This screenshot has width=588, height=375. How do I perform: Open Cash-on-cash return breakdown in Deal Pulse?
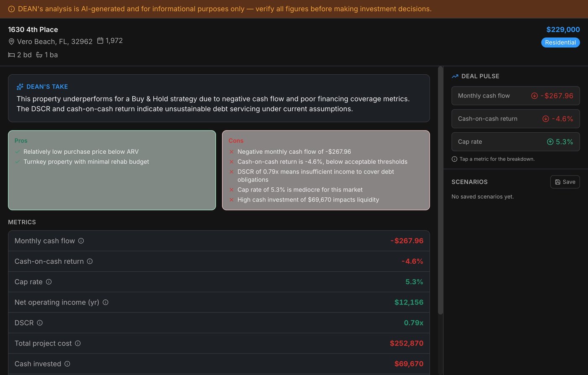(516, 119)
